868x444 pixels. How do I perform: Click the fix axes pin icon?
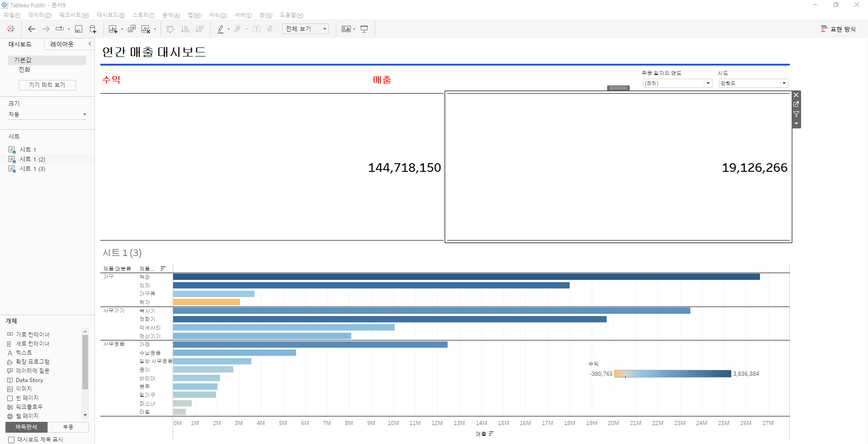coord(270,29)
